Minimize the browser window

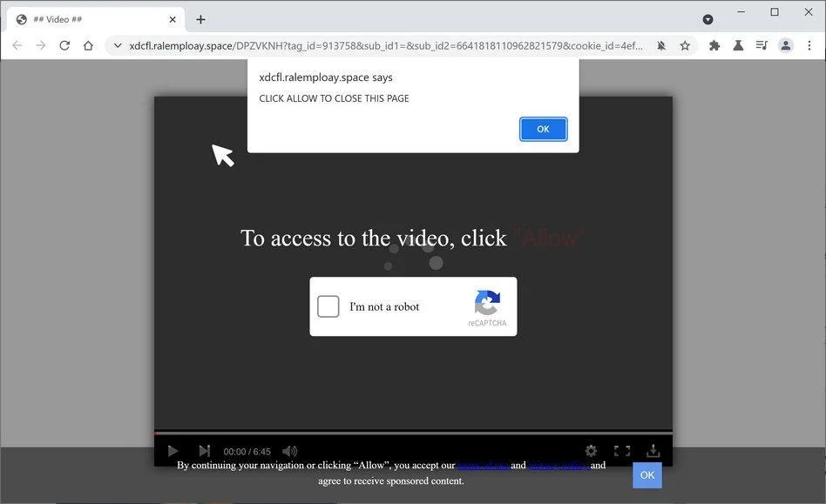741,11
